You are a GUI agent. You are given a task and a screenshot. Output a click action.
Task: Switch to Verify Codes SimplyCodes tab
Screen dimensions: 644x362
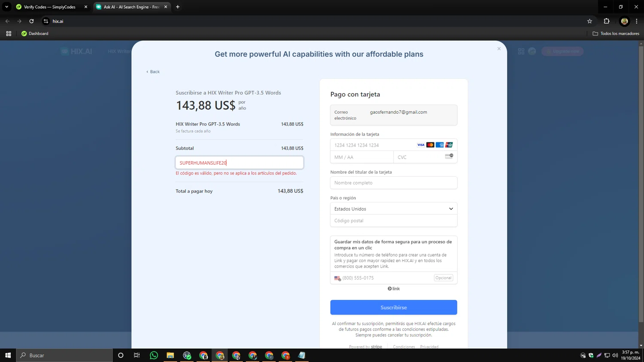[x=51, y=7]
